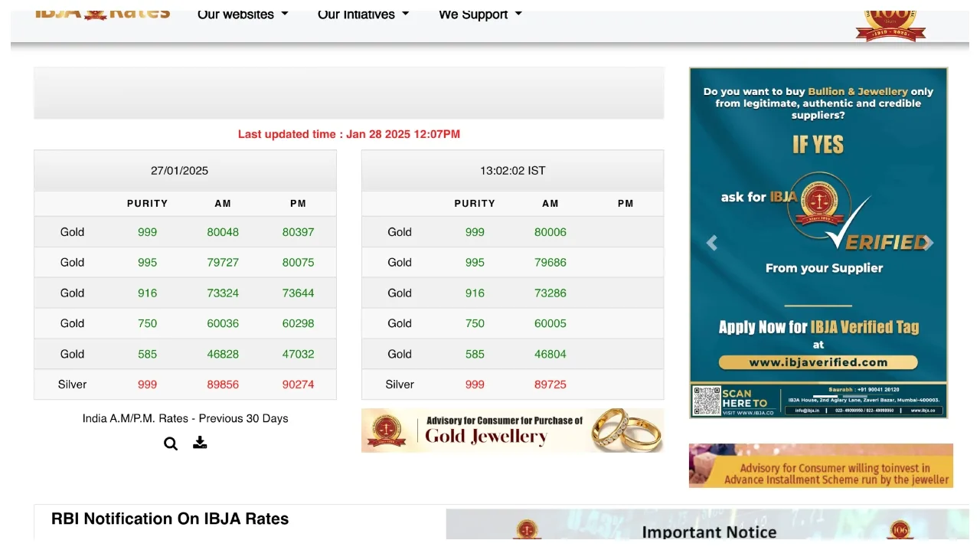Click the www.ibjaverified.com button
Viewport: 980px width, 550px height.
[x=818, y=362]
